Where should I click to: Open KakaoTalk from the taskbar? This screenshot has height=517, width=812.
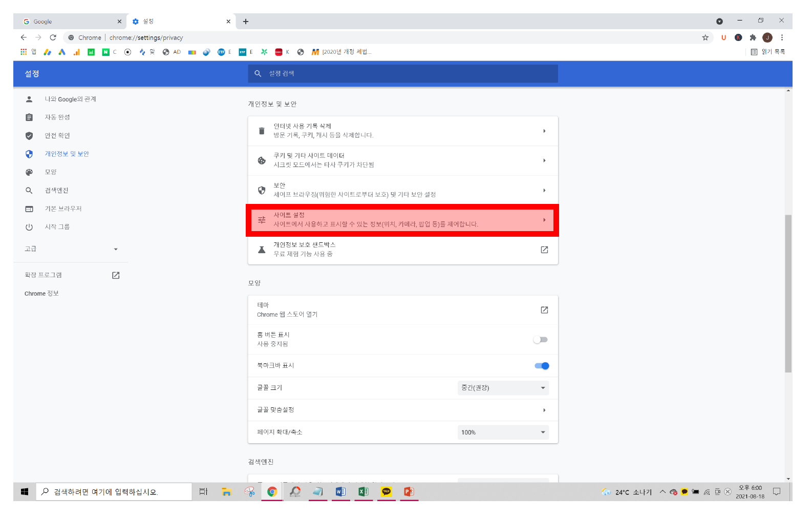(386, 492)
